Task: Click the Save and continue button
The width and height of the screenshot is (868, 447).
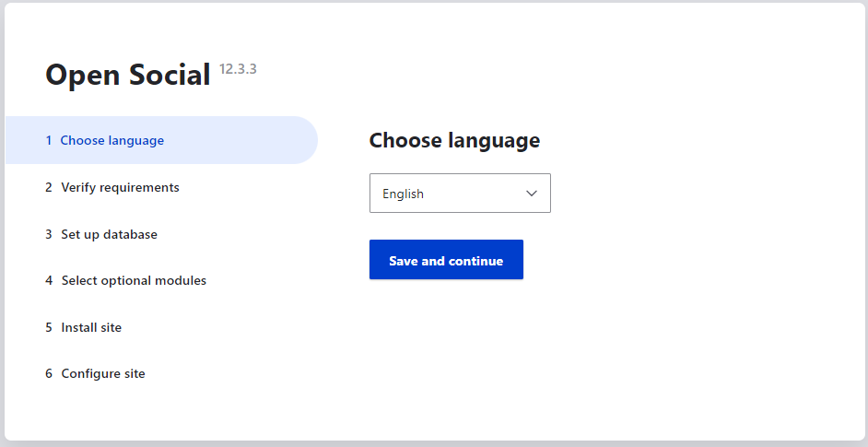Action: point(446,260)
